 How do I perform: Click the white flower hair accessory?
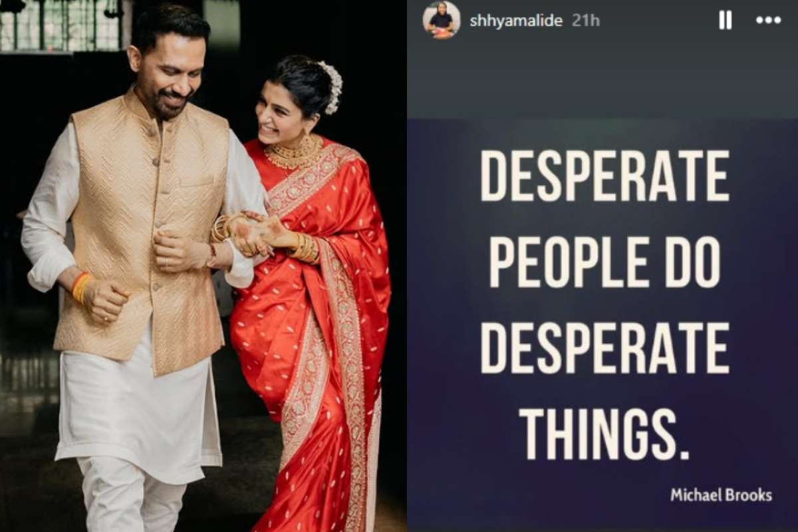(x=331, y=86)
